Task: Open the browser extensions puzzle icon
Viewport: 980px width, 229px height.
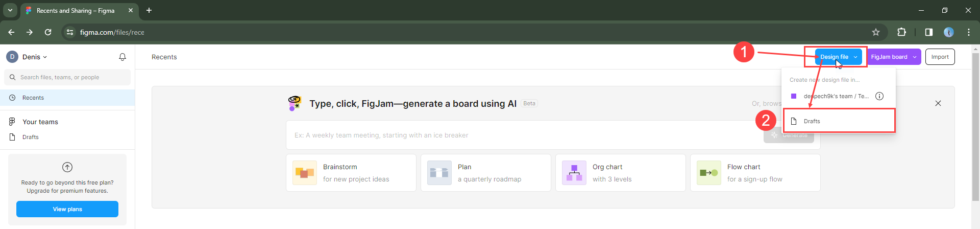Action: point(901,32)
